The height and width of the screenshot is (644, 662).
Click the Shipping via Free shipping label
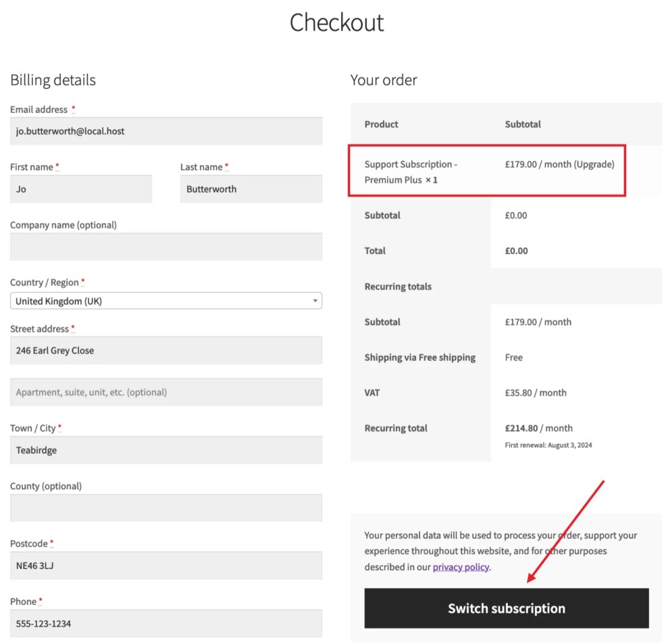419,357
